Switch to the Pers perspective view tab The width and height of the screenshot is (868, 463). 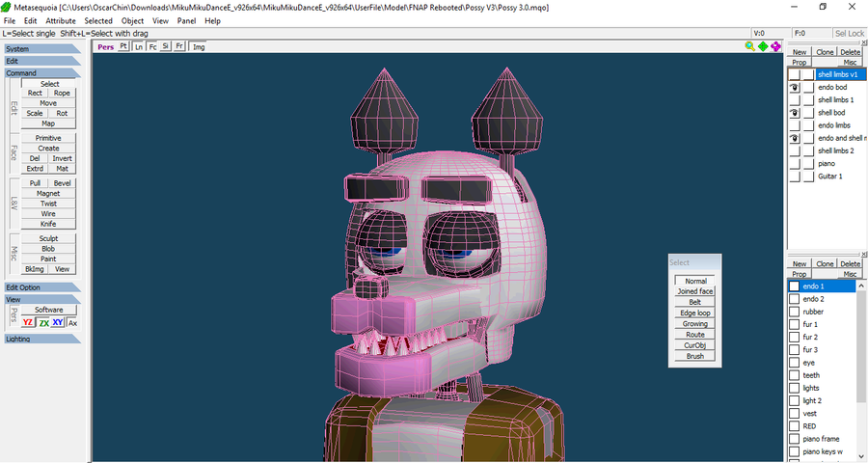pos(105,46)
